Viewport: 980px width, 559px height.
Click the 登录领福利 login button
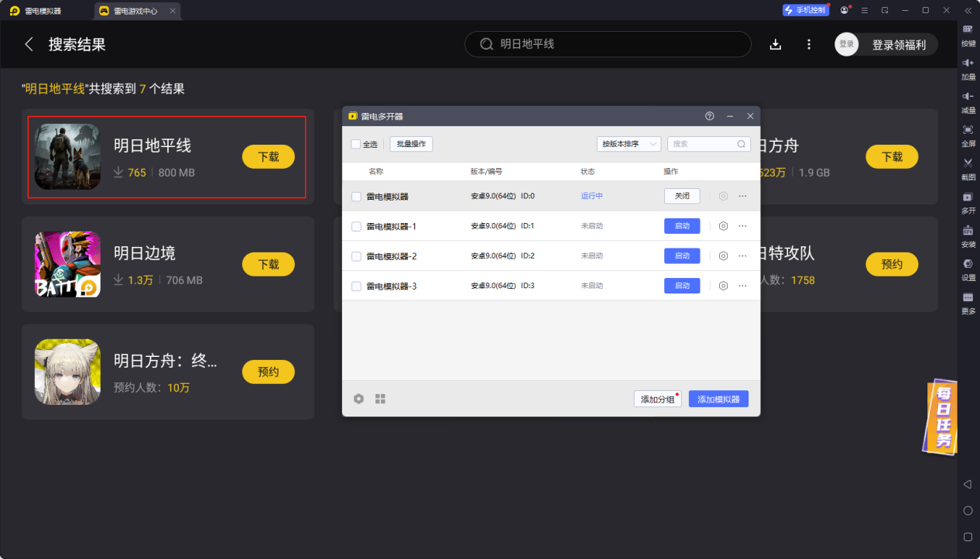(x=886, y=44)
